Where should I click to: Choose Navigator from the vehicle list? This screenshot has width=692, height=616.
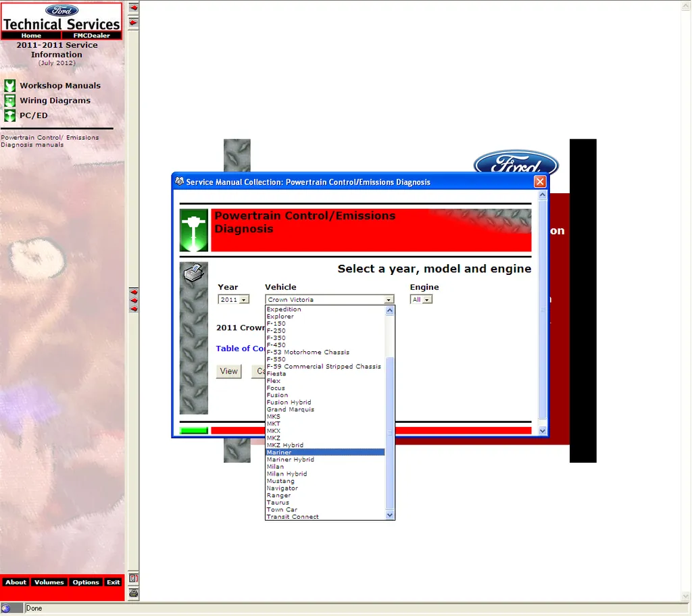(x=325, y=488)
